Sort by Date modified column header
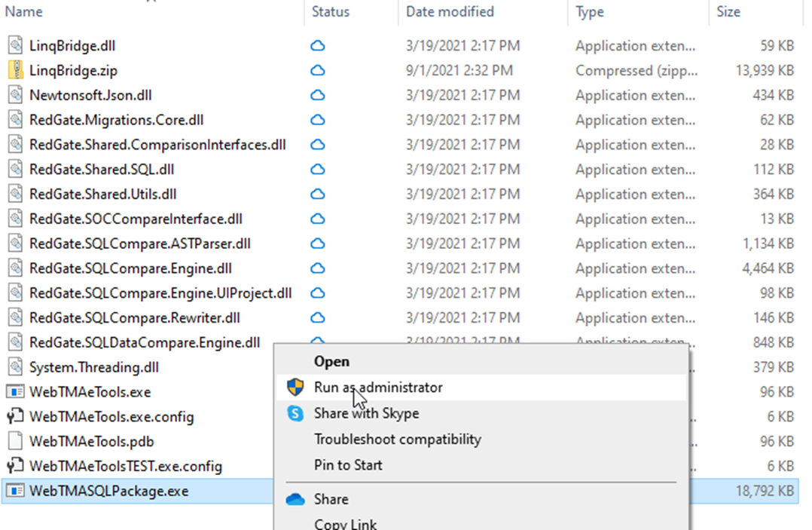 coord(450,11)
